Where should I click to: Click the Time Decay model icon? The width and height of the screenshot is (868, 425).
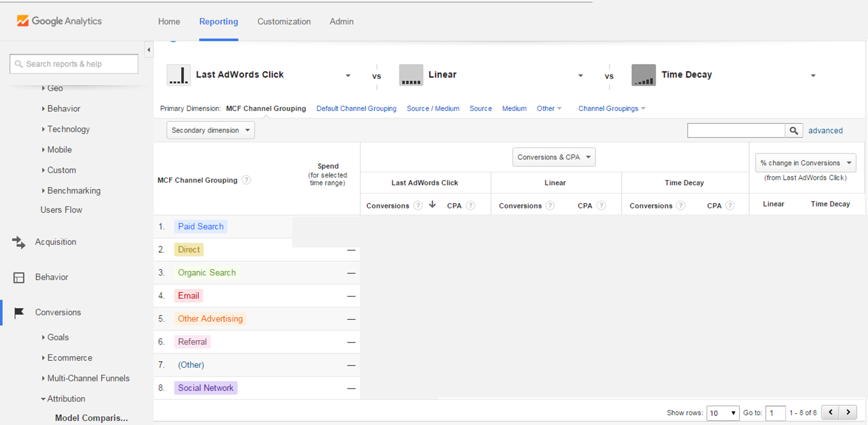coord(643,75)
